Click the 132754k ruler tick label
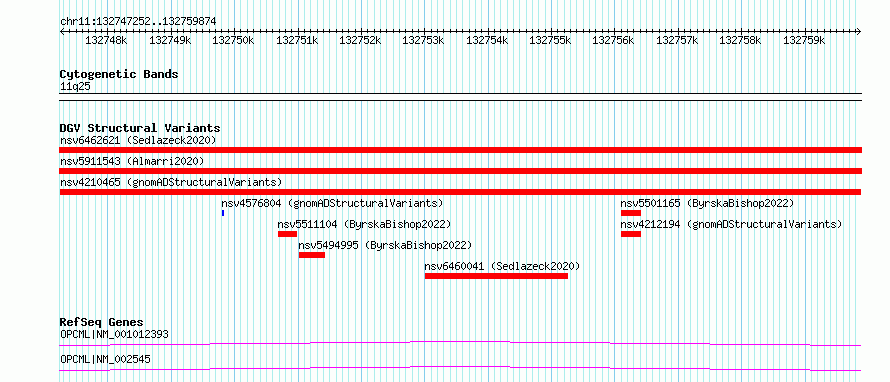This screenshot has height=382, width=890. tap(487, 40)
